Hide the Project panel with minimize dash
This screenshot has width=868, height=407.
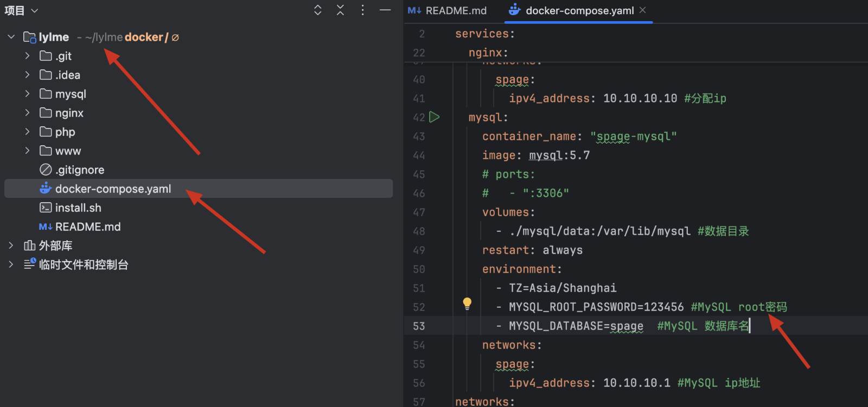click(385, 10)
